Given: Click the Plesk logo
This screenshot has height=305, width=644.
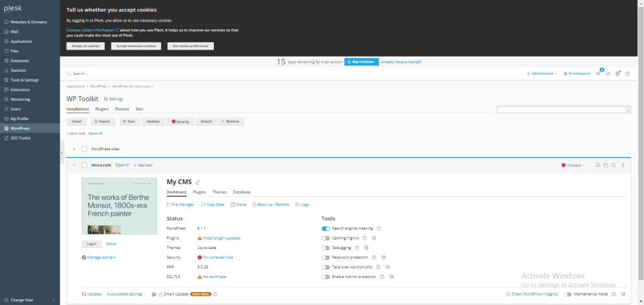Looking at the screenshot, I should [x=13, y=8].
